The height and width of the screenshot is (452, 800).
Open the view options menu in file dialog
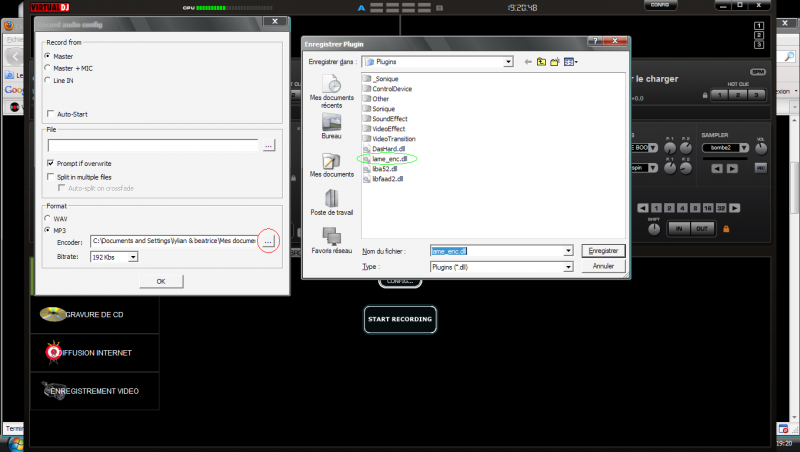tap(570, 62)
